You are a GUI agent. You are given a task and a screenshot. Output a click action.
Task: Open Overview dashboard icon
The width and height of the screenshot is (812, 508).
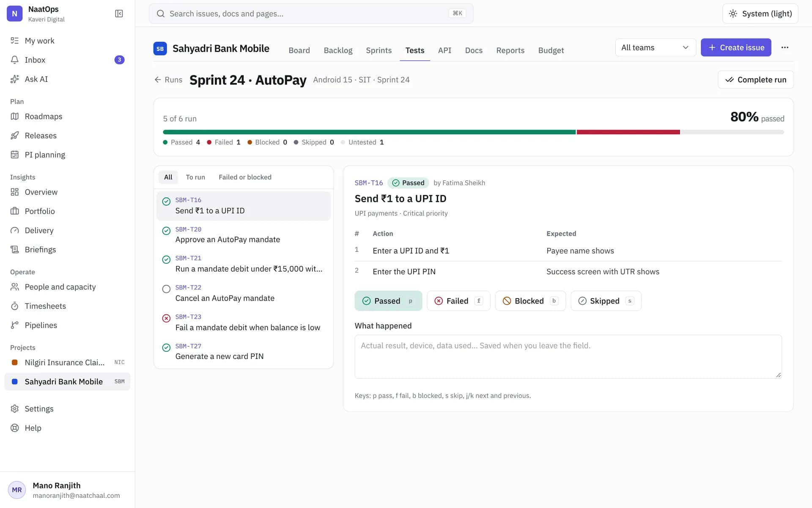[x=15, y=192]
